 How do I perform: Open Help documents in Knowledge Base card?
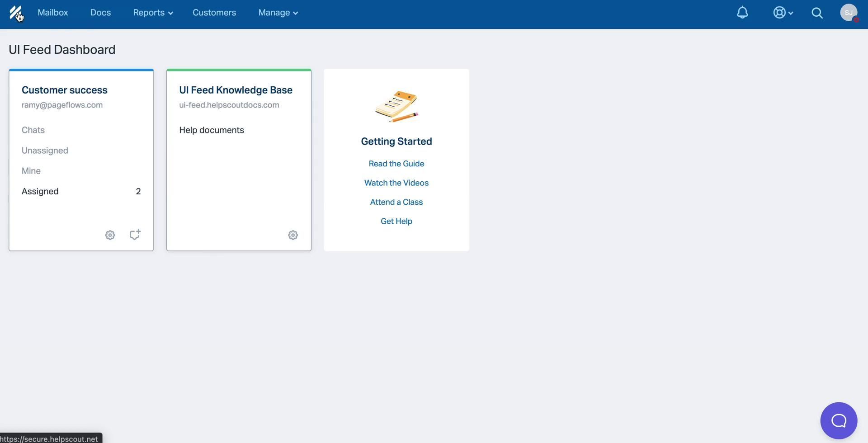(212, 130)
